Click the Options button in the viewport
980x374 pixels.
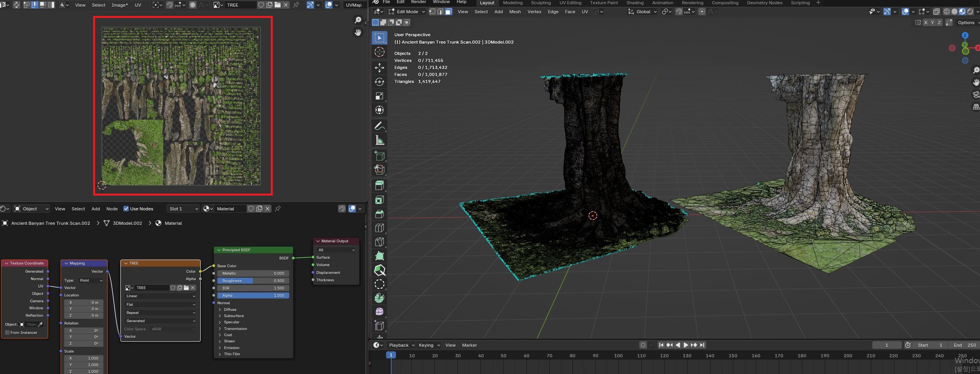[966, 23]
